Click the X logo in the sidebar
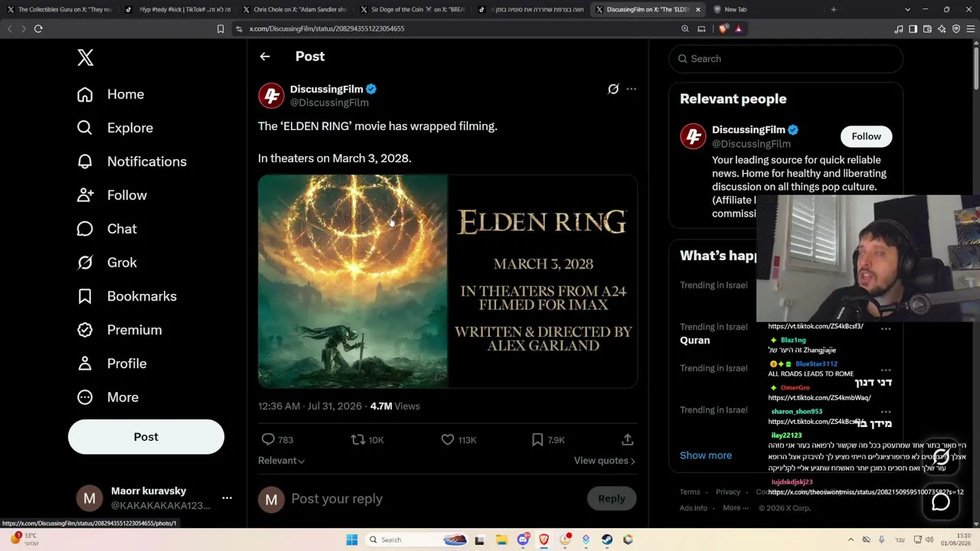980x551 pixels. (85, 57)
